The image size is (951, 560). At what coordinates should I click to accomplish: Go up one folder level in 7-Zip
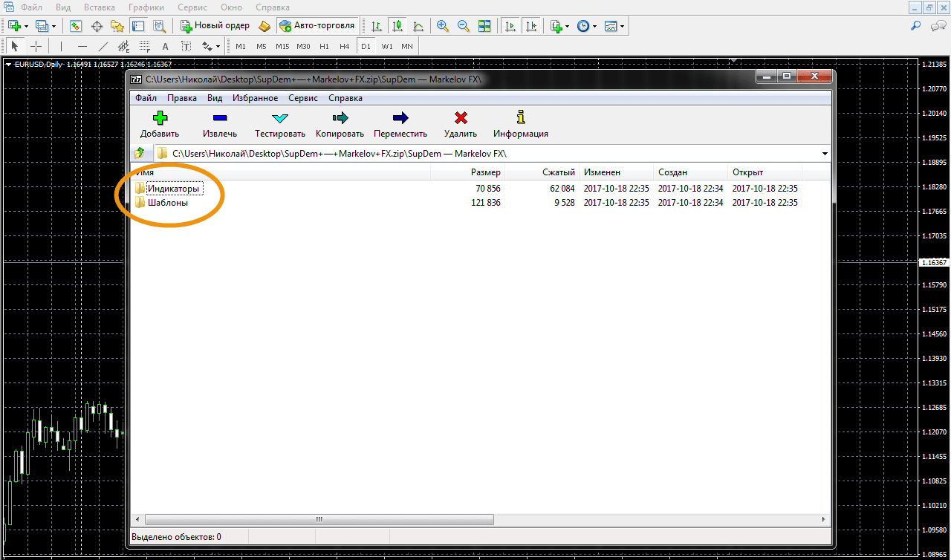[140, 153]
